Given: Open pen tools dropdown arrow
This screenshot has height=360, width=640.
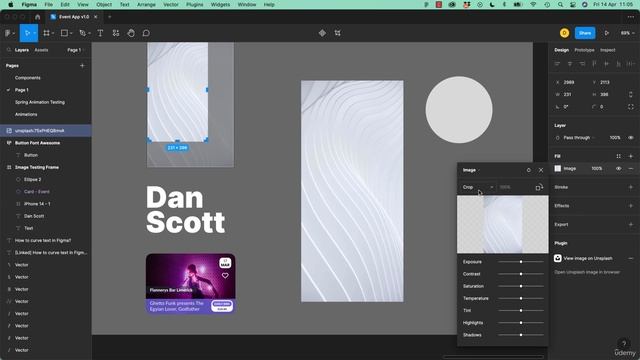Looking at the screenshot, I should pyautogui.click(x=89, y=33).
